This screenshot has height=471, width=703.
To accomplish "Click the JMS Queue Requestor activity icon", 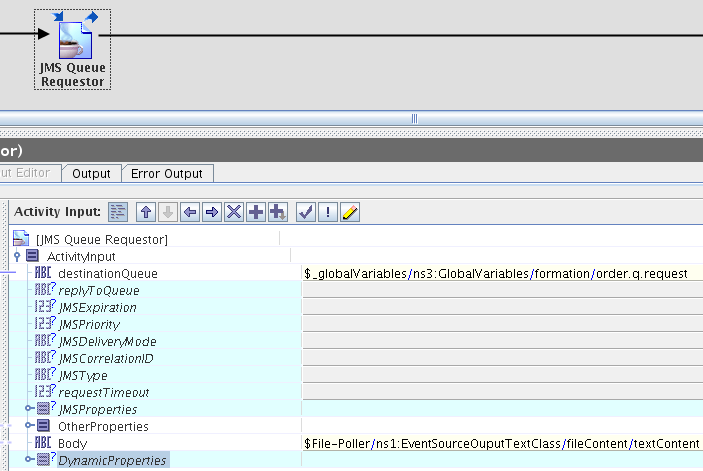I will [72, 37].
